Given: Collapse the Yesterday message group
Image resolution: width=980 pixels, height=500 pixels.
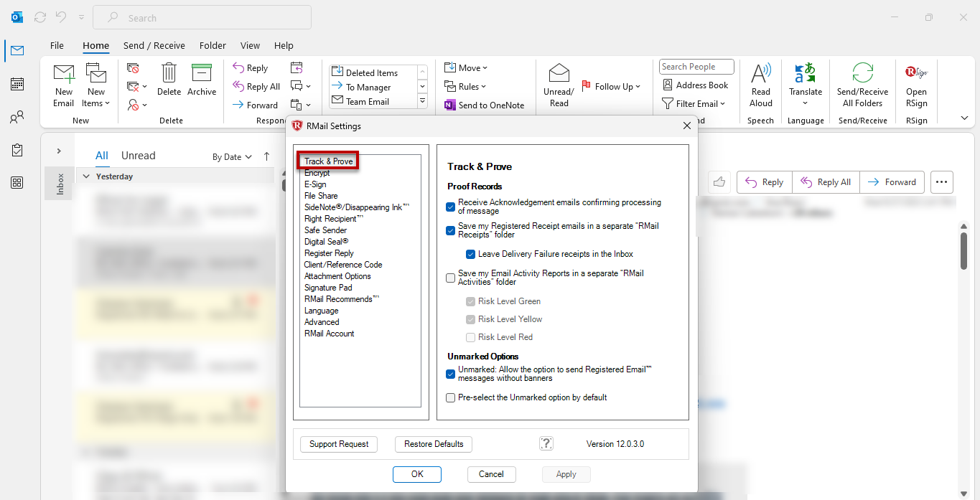Looking at the screenshot, I should (86, 176).
